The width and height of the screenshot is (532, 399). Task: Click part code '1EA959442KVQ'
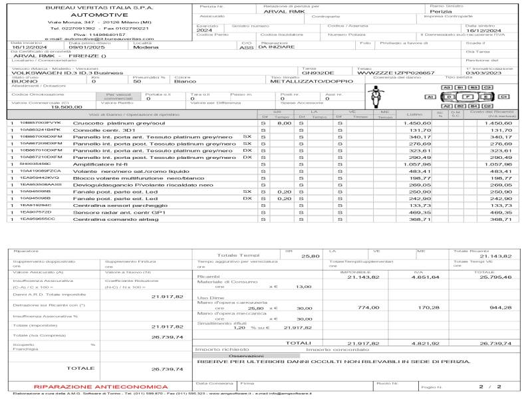[39, 178]
